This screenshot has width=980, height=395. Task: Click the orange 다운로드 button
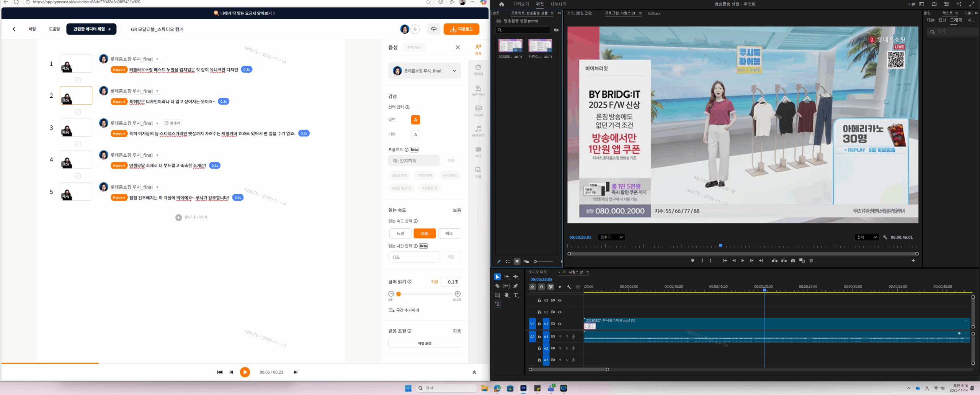461,29
